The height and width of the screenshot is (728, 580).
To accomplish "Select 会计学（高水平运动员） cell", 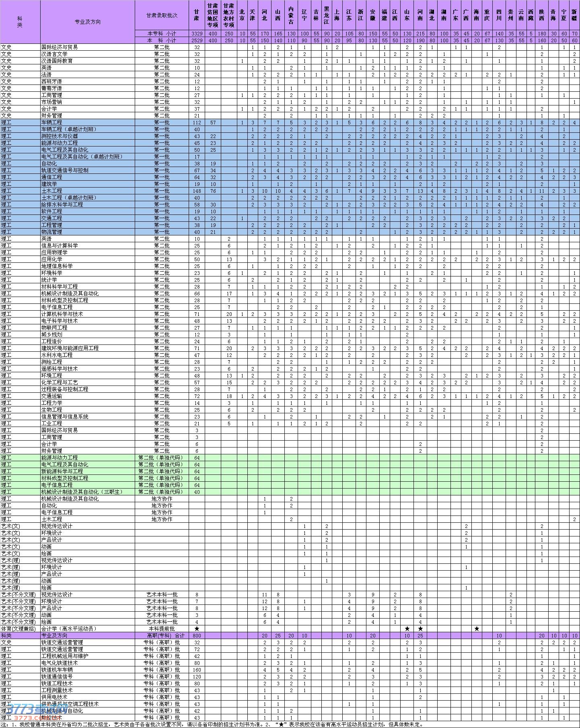I will click(69, 629).
